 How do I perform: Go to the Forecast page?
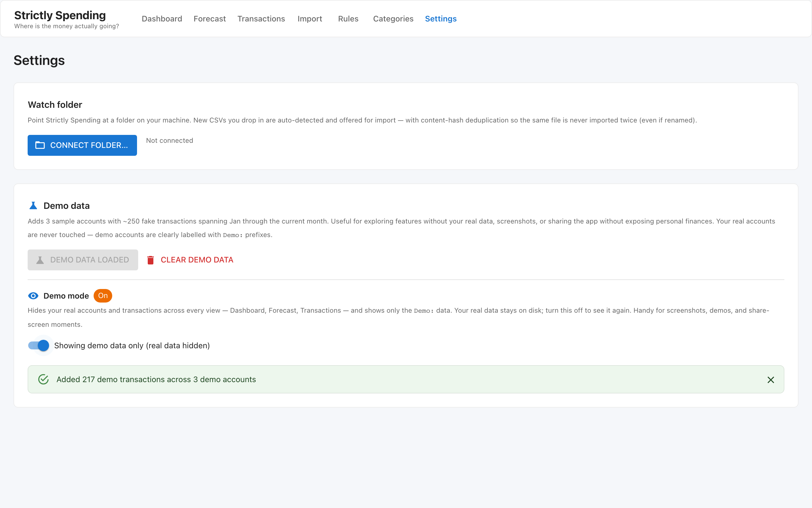[210, 19]
